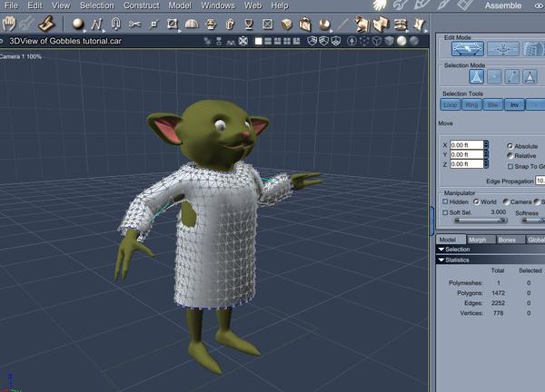Image resolution: width=545 pixels, height=392 pixels.
Task: Click the second Edit Mode icon
Action: pyautogui.click(x=503, y=49)
